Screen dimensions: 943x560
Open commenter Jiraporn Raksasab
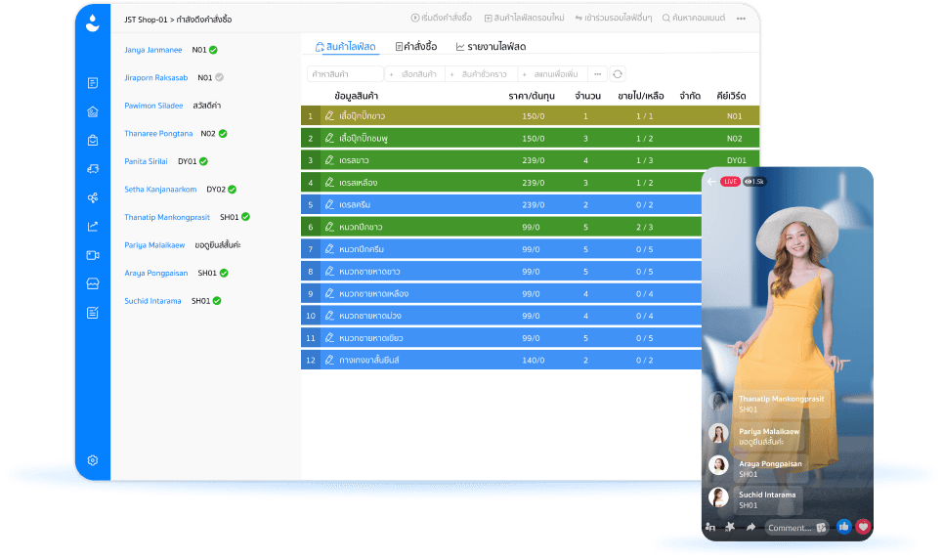[155, 77]
